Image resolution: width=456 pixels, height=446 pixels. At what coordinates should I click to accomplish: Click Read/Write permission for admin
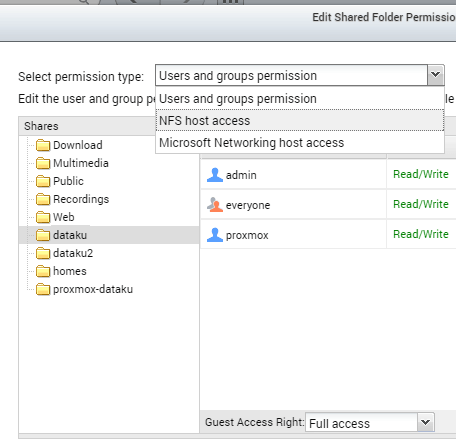coord(421,174)
